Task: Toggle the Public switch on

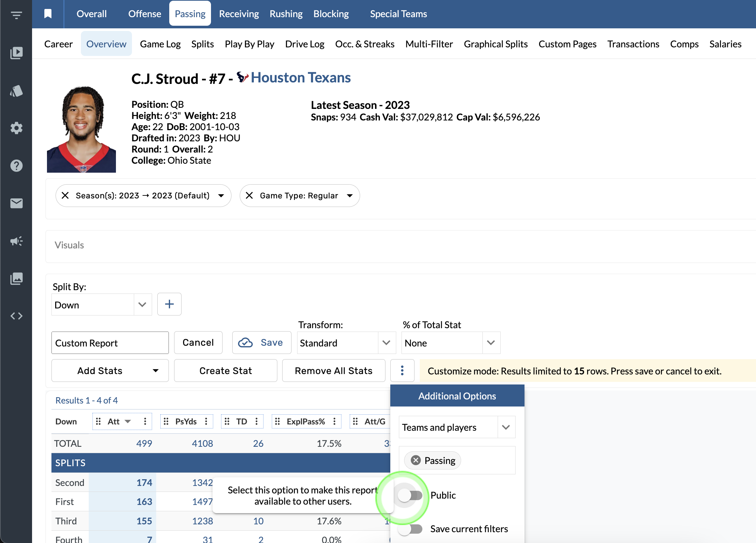Action: pyautogui.click(x=410, y=495)
